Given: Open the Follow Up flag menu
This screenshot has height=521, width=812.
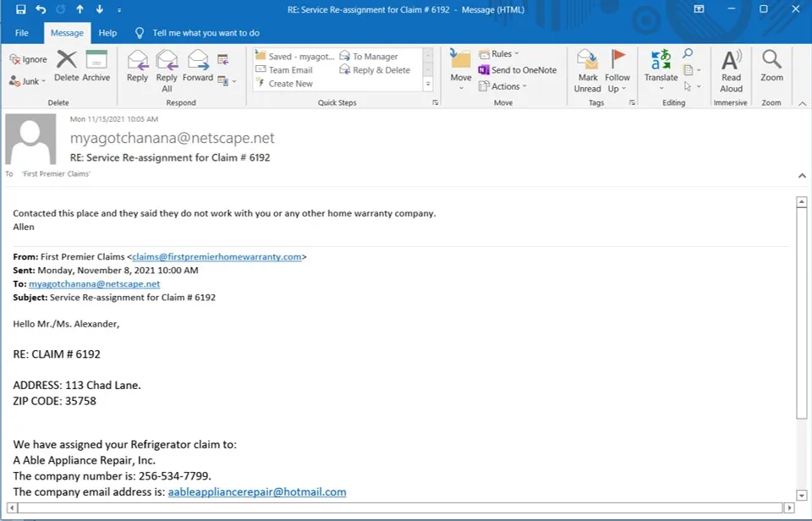Looking at the screenshot, I should point(617,71).
